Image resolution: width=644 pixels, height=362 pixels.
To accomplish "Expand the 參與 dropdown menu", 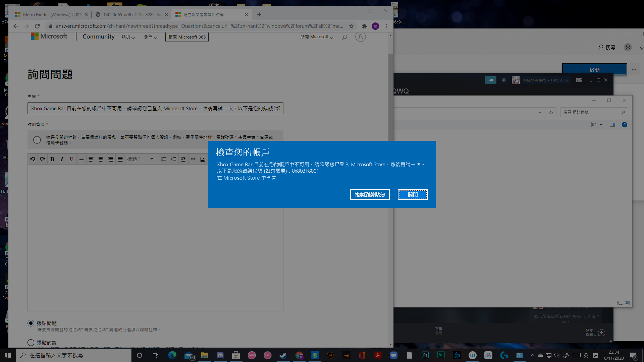I will pos(151,37).
